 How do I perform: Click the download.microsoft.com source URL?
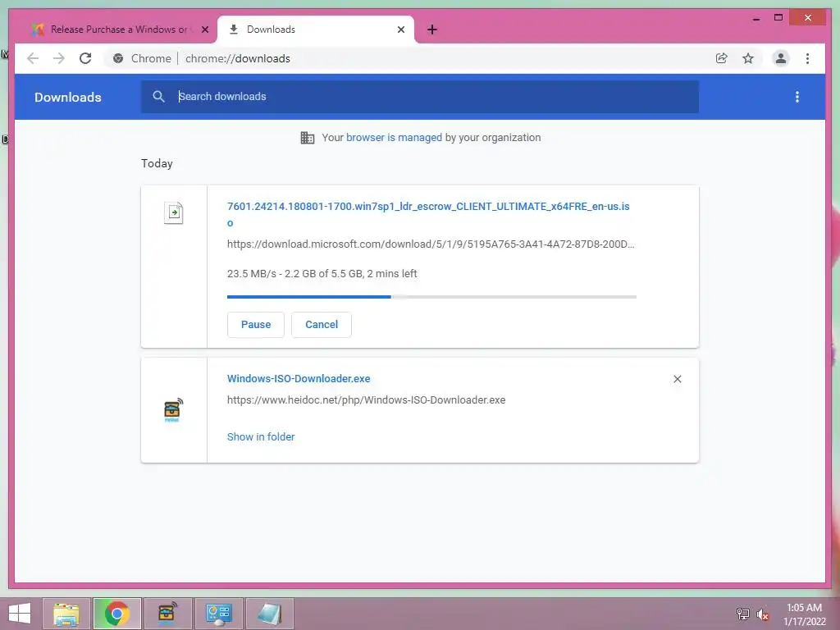tap(430, 244)
